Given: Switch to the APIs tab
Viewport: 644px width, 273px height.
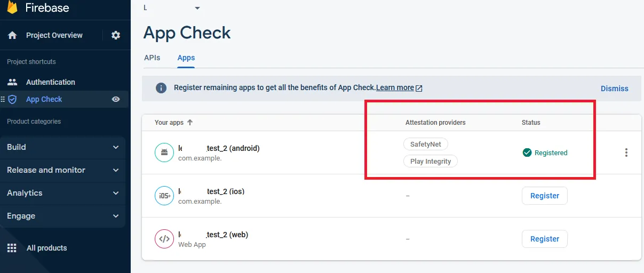Looking at the screenshot, I should coord(152,58).
